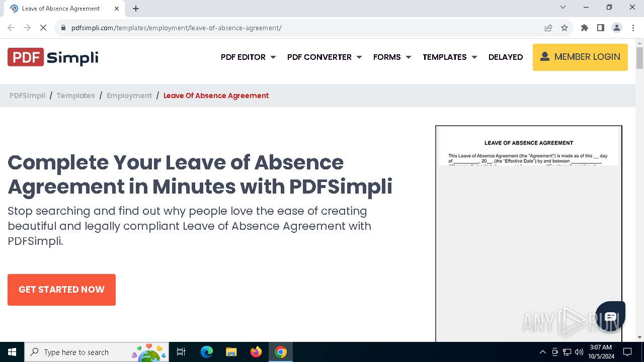Toggle the Chrome side panel icon
The height and width of the screenshot is (362, 644).
(601, 28)
